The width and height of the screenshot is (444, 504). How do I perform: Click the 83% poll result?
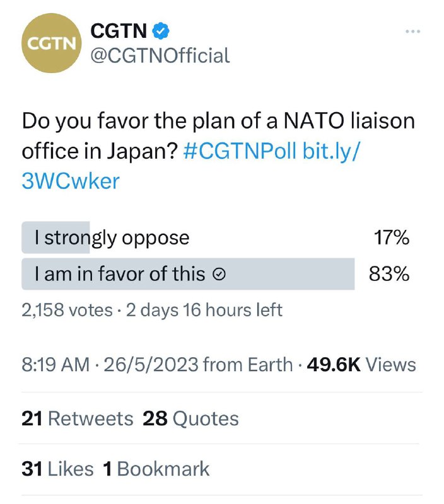[389, 274]
